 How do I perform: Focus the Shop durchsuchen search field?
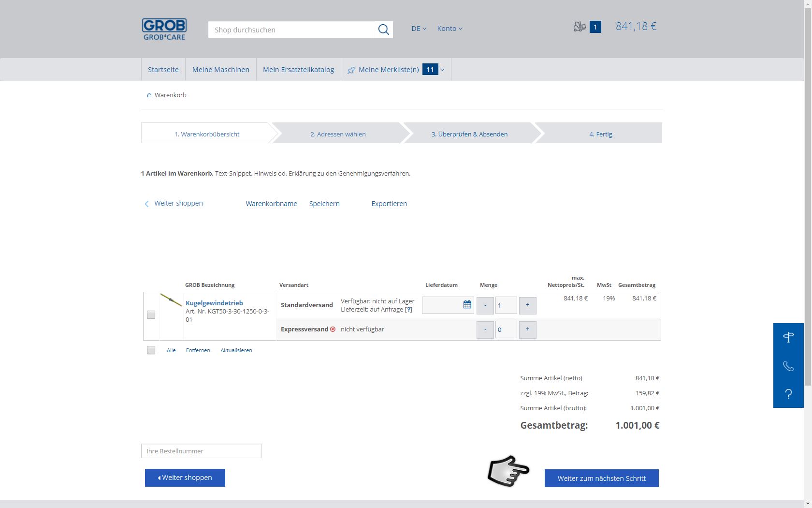(292, 30)
